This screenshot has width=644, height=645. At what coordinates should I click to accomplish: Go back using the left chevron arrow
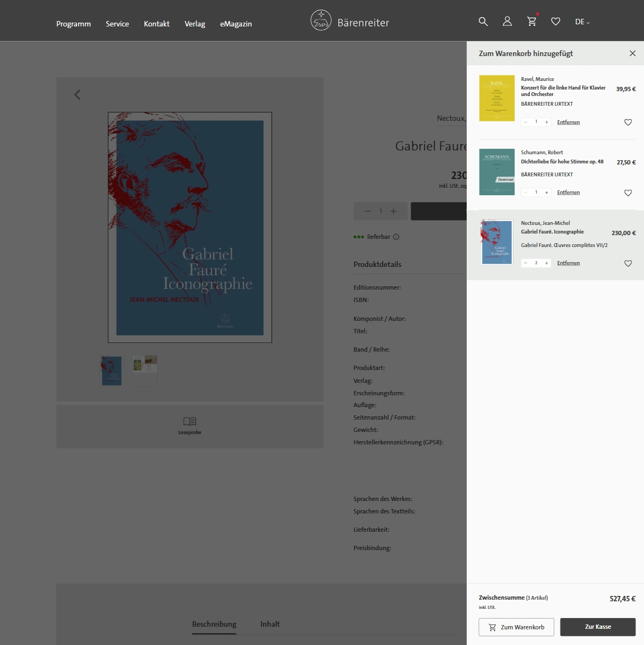(x=77, y=94)
